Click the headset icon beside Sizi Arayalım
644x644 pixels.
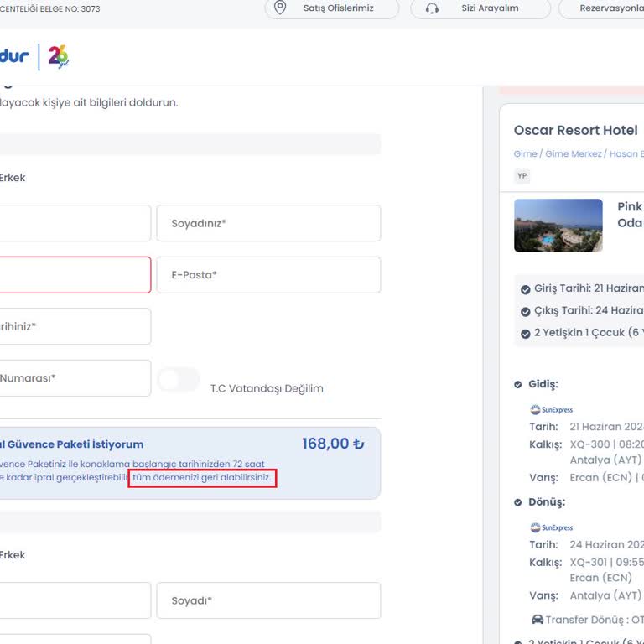click(432, 8)
